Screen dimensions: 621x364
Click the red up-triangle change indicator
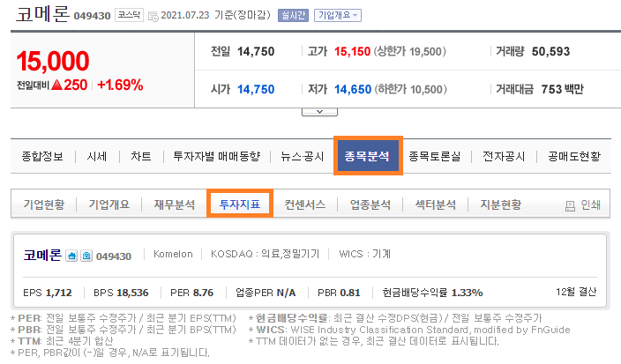tap(57, 85)
